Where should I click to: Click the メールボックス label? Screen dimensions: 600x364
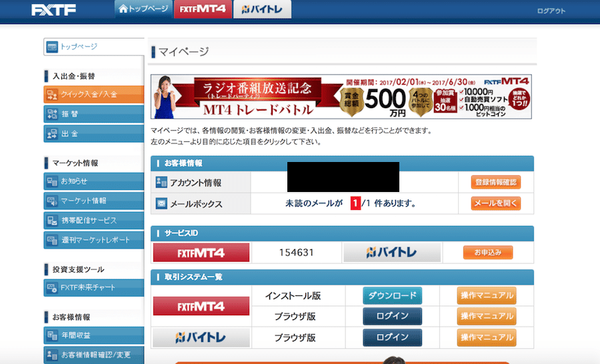[x=196, y=204]
